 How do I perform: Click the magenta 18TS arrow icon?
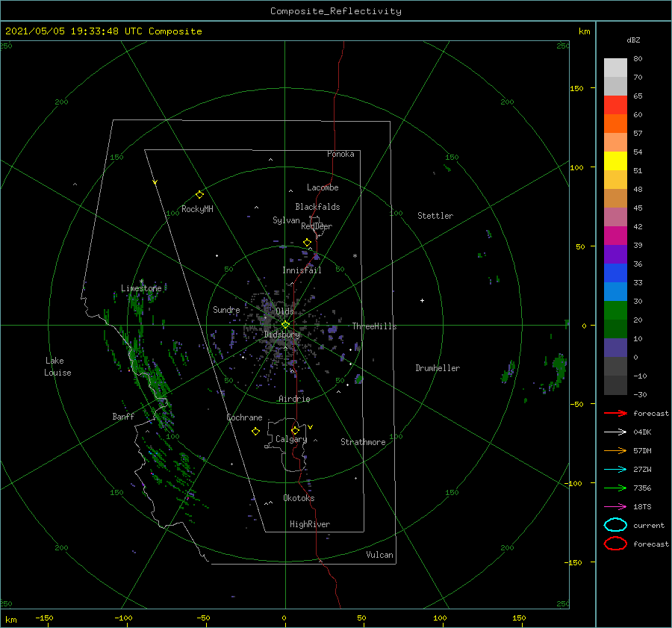[615, 507]
